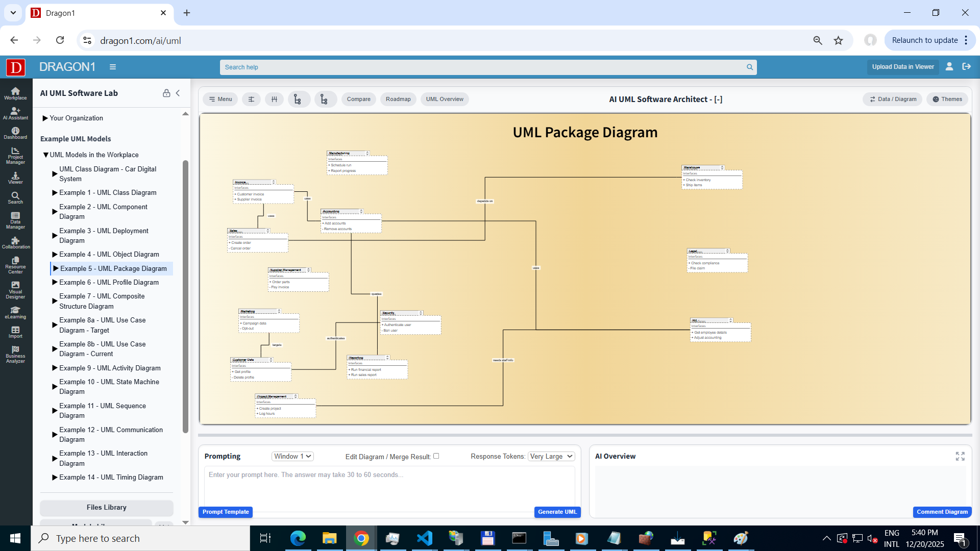Click the Generate UML button

557,512
